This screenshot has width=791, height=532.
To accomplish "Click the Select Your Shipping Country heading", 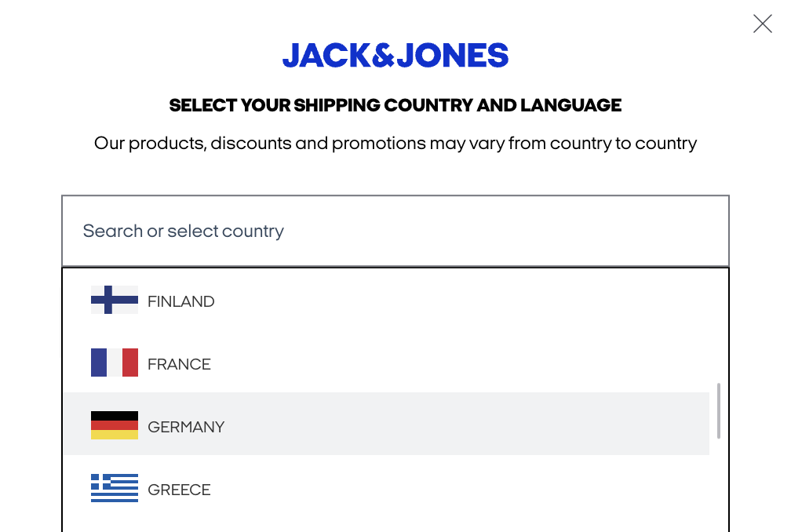I will click(x=395, y=105).
